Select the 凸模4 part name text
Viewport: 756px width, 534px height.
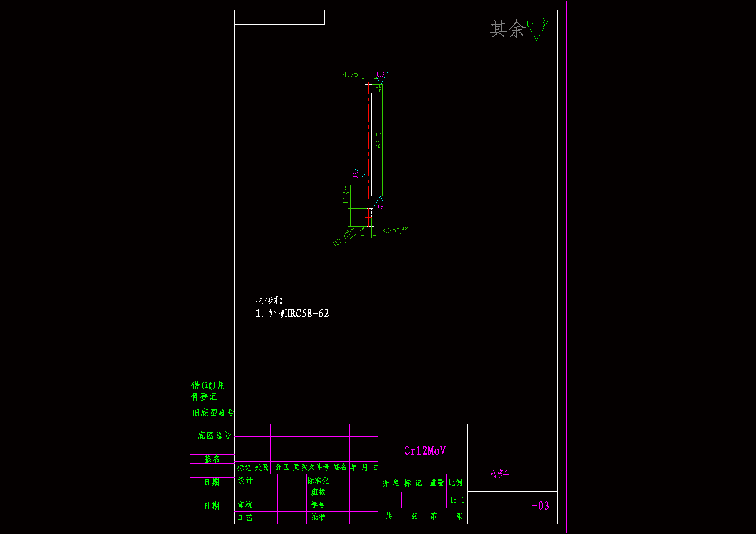coord(500,474)
